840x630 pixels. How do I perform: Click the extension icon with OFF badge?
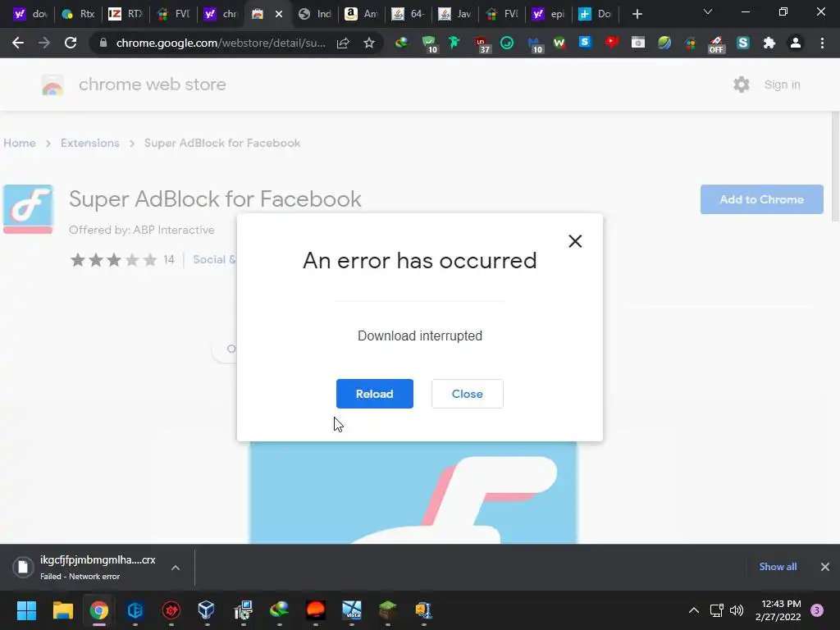pos(716,44)
